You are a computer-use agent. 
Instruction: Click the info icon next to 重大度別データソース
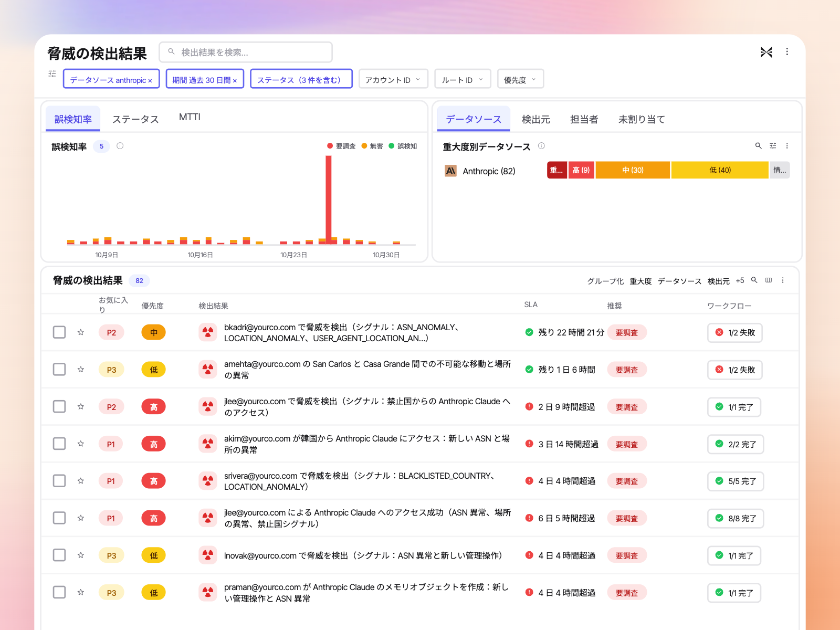pos(541,146)
